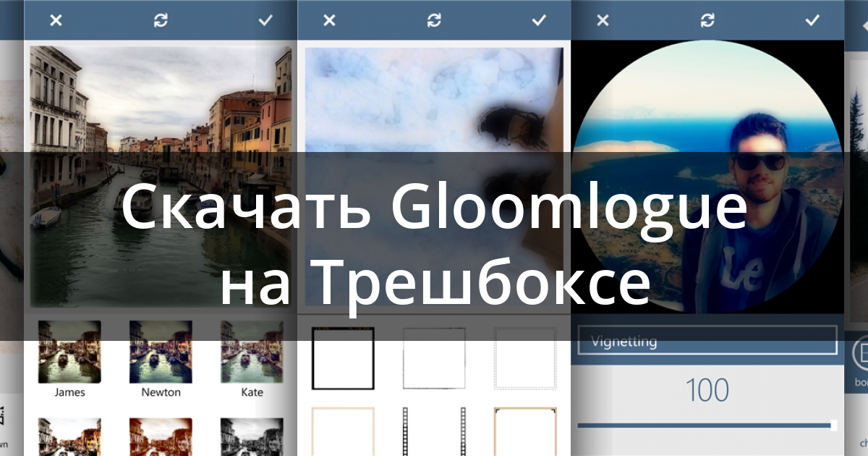
Task: Click the Newton filter label
Action: point(161,392)
